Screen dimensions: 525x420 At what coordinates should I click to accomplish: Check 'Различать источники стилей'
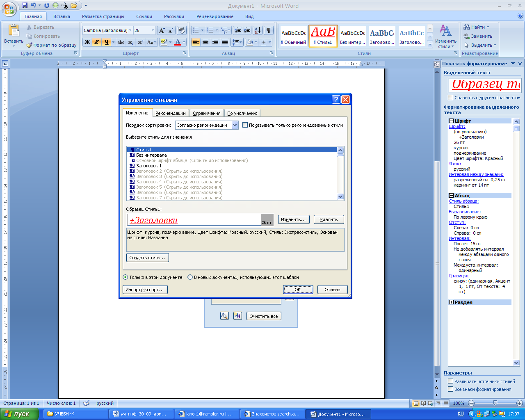click(x=451, y=381)
